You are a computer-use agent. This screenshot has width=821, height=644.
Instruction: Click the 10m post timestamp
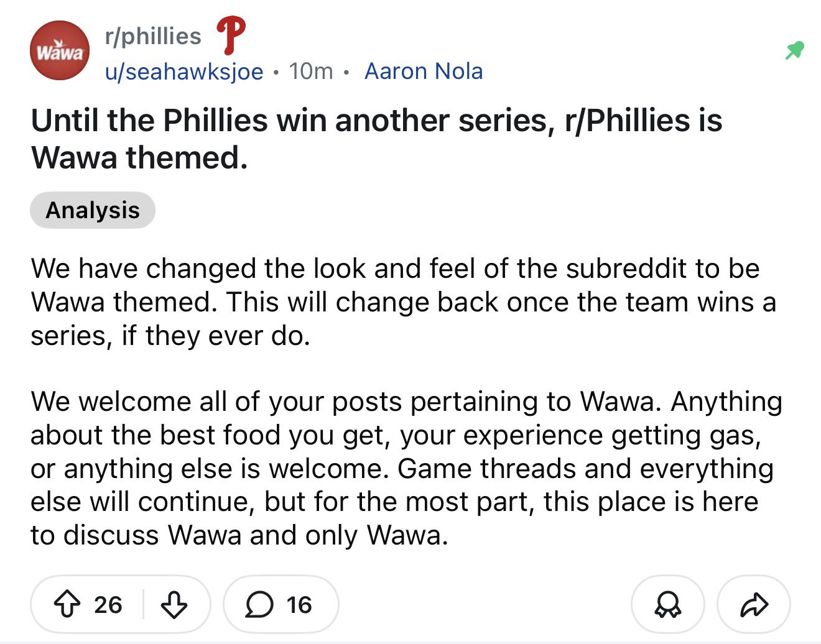pyautogui.click(x=310, y=71)
